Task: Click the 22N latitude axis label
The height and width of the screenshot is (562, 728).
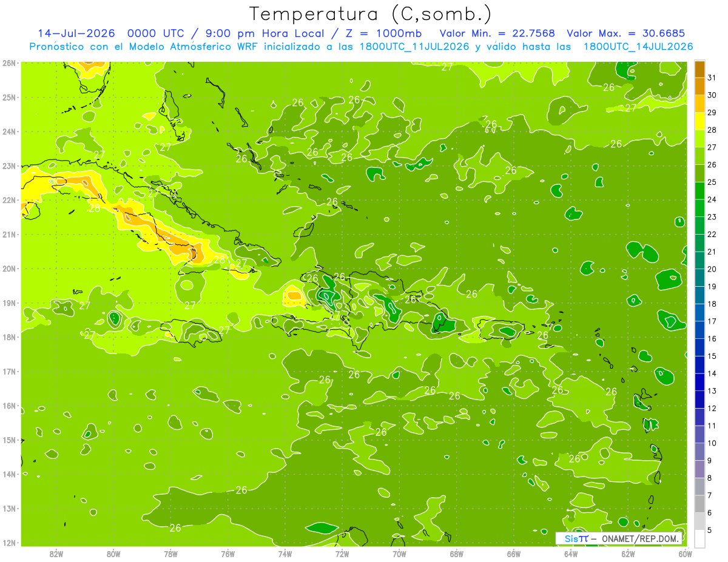Action: (x=8, y=200)
